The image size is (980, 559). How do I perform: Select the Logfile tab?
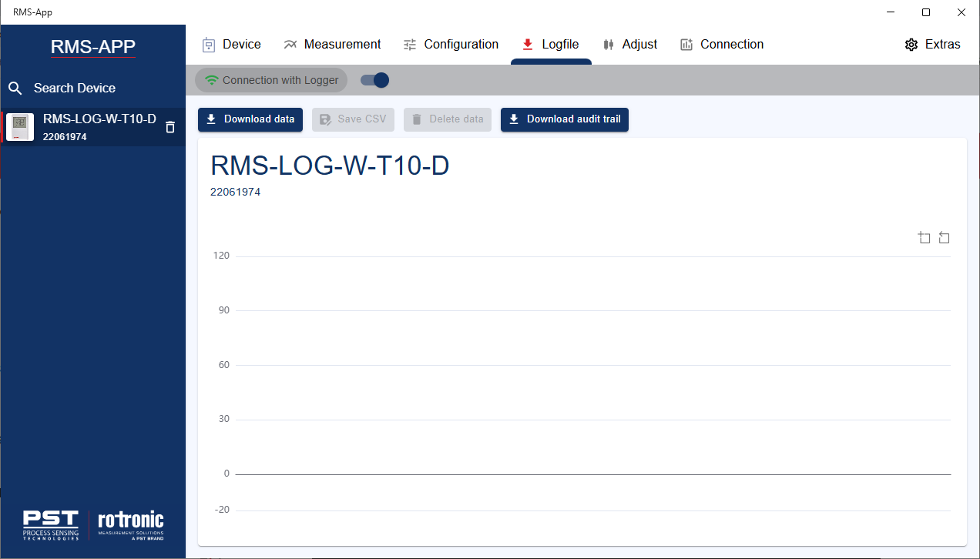click(551, 45)
